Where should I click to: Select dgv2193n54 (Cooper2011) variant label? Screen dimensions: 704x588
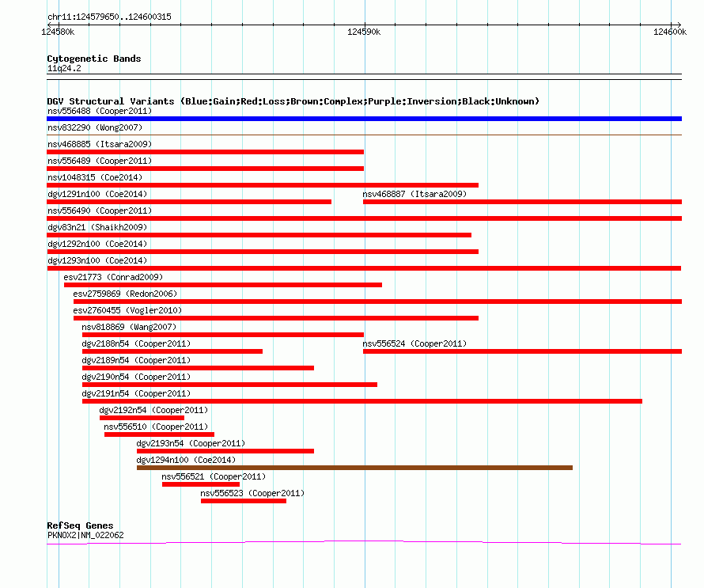(191, 443)
